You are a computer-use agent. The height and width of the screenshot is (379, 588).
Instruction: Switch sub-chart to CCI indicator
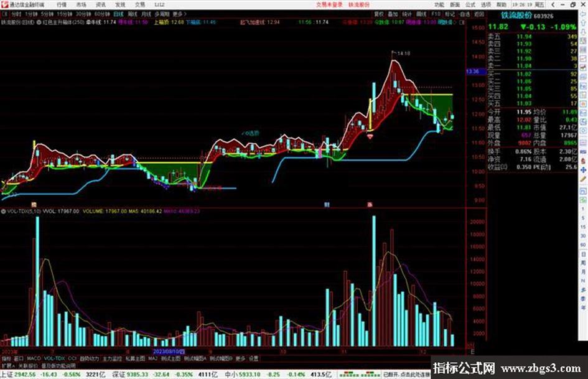[72, 358]
